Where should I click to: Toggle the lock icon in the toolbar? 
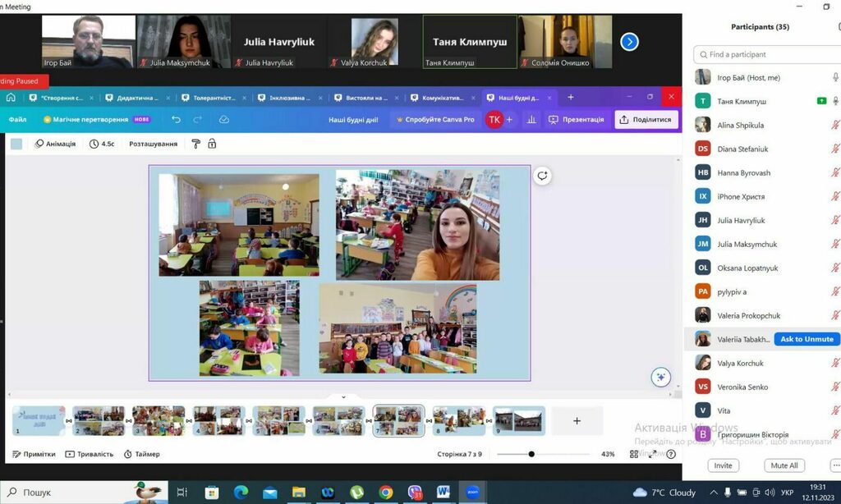pyautogui.click(x=212, y=144)
